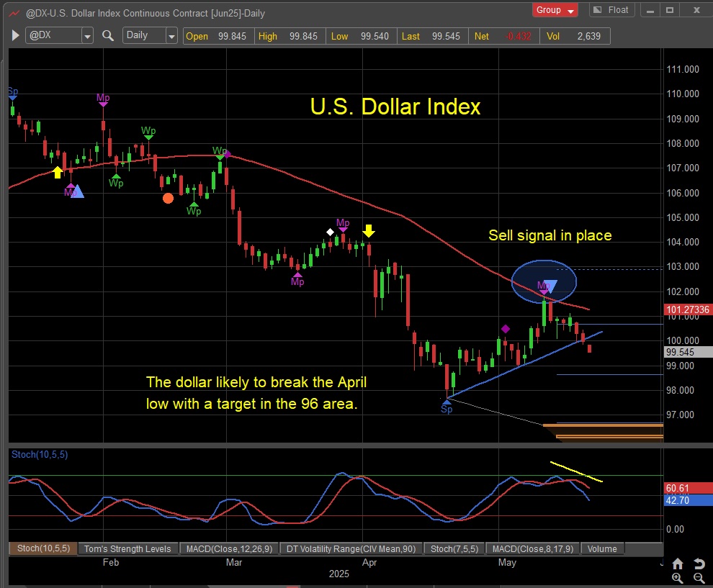713x588 pixels.
Task: Expand the Daily interval dropdown arrow
Action: pos(171,35)
